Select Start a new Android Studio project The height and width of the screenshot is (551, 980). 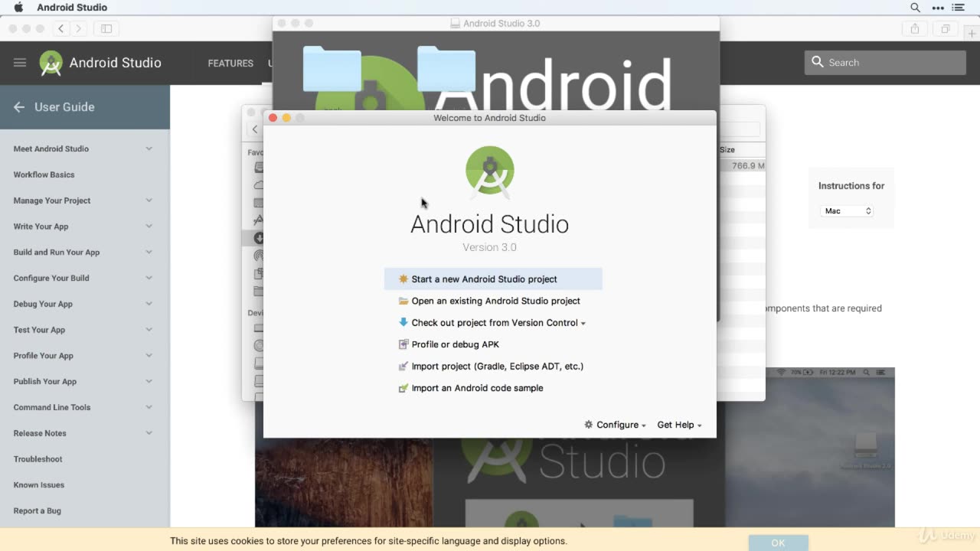(493, 279)
